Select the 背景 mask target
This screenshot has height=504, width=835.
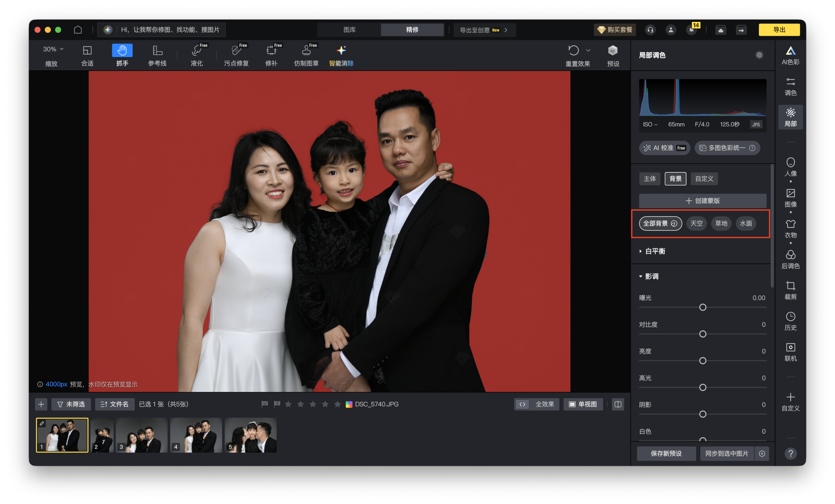675,179
